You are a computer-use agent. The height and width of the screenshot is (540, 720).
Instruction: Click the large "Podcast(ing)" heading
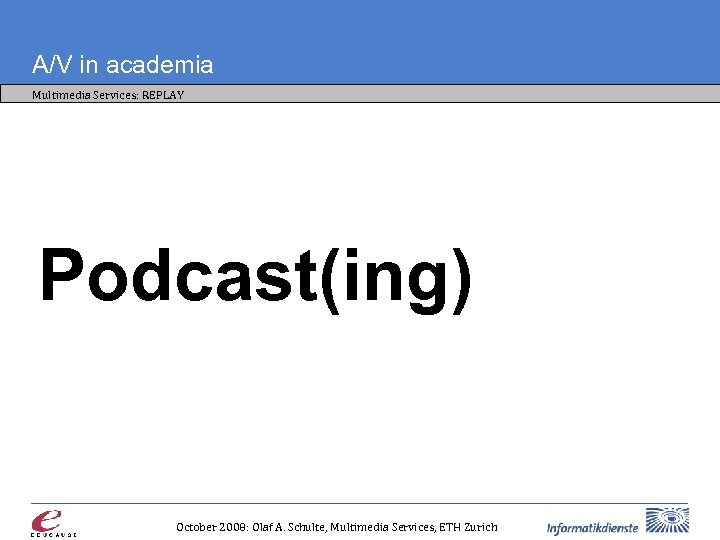pyautogui.click(x=256, y=280)
